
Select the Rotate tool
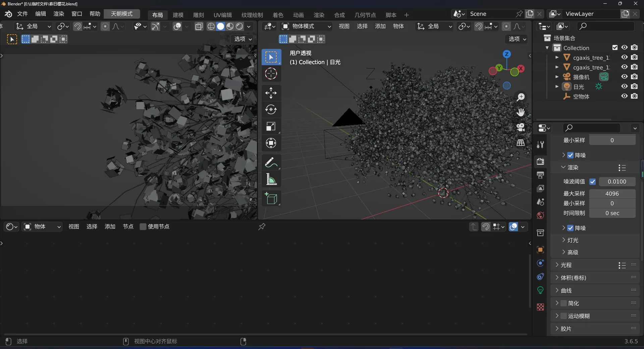coord(271,109)
